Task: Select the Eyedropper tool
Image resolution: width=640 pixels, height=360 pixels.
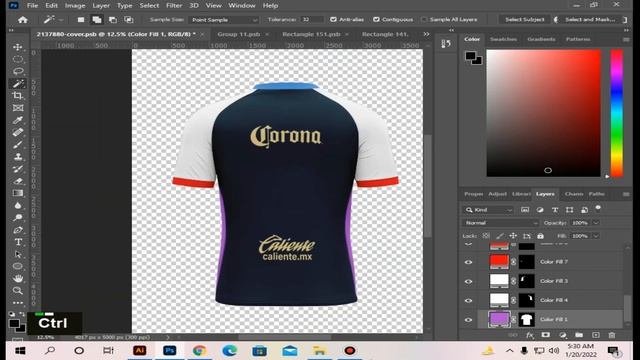Action: coord(18,120)
